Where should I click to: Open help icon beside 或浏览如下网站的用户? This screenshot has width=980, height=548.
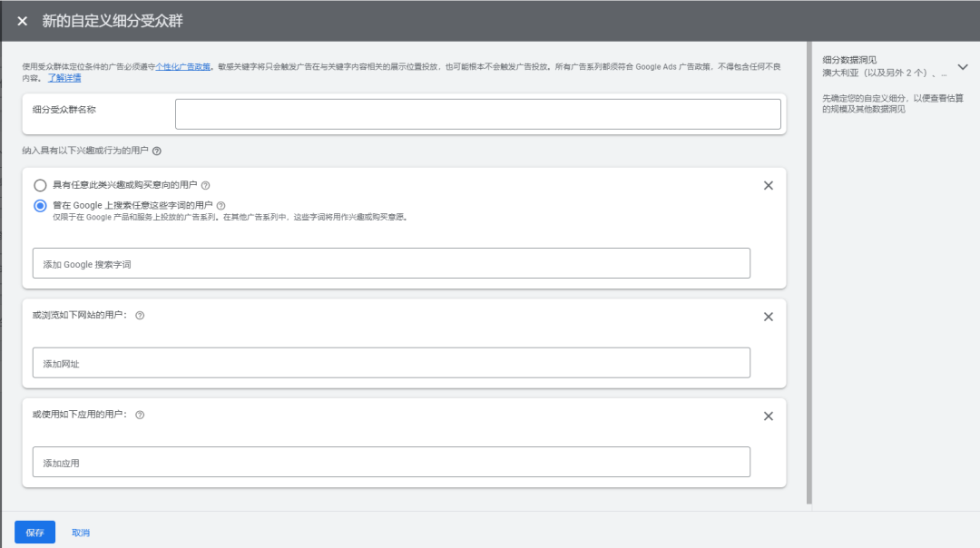pos(140,316)
